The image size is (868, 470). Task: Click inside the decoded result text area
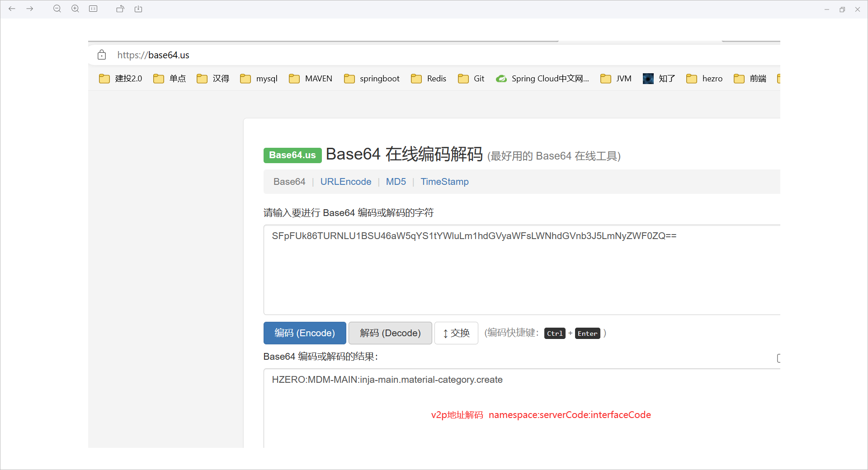coord(522,408)
